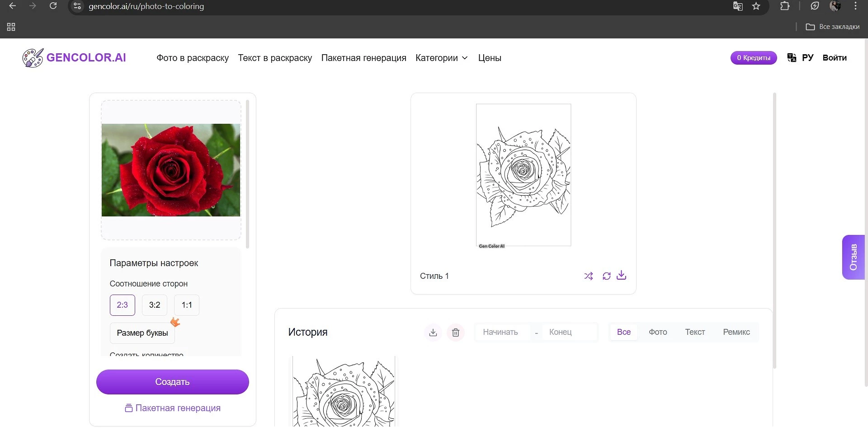868x431 pixels.
Task: Click the GENCOLOR.AI palette logo
Action: [33, 58]
